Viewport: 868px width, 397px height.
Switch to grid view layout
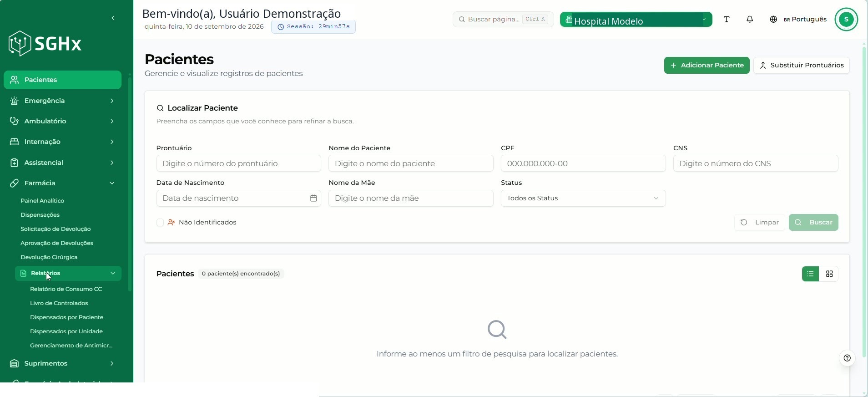[829, 274]
